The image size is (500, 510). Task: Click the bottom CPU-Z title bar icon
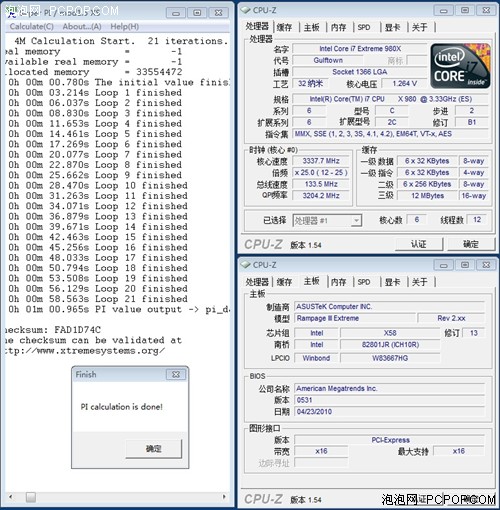click(246, 265)
